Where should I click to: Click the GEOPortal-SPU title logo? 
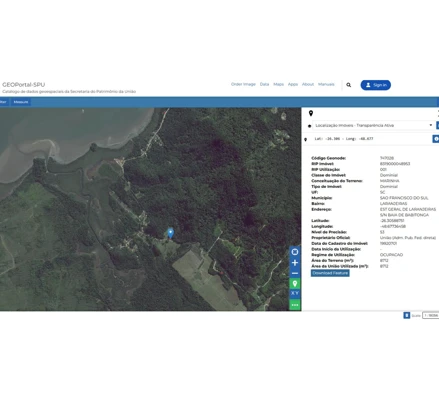click(x=23, y=85)
